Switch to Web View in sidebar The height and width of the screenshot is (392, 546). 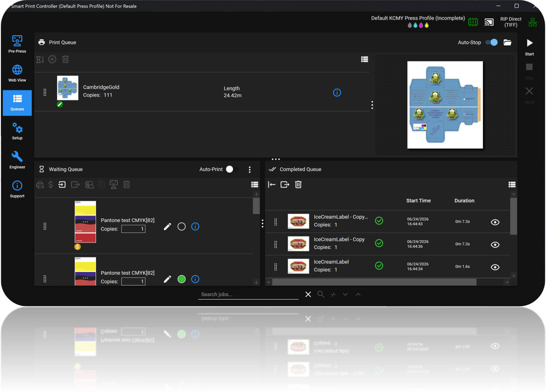17,73
